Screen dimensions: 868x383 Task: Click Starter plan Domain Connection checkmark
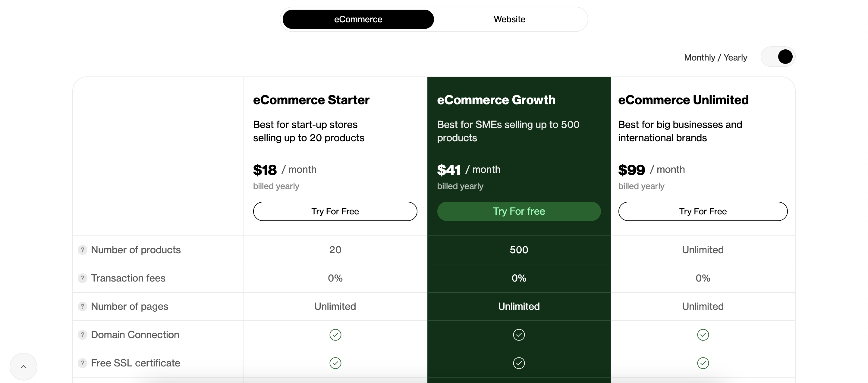tap(335, 335)
